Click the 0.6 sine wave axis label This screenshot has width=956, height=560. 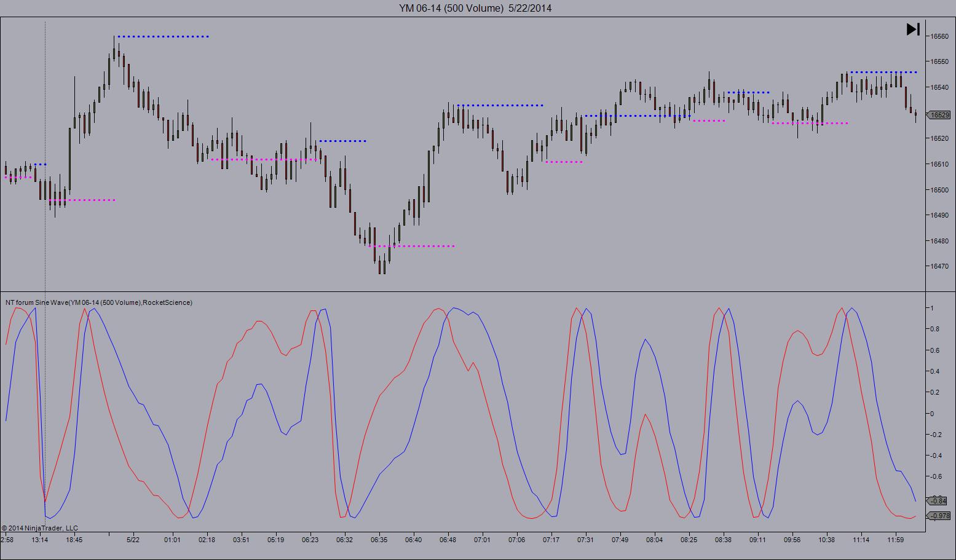tap(934, 350)
